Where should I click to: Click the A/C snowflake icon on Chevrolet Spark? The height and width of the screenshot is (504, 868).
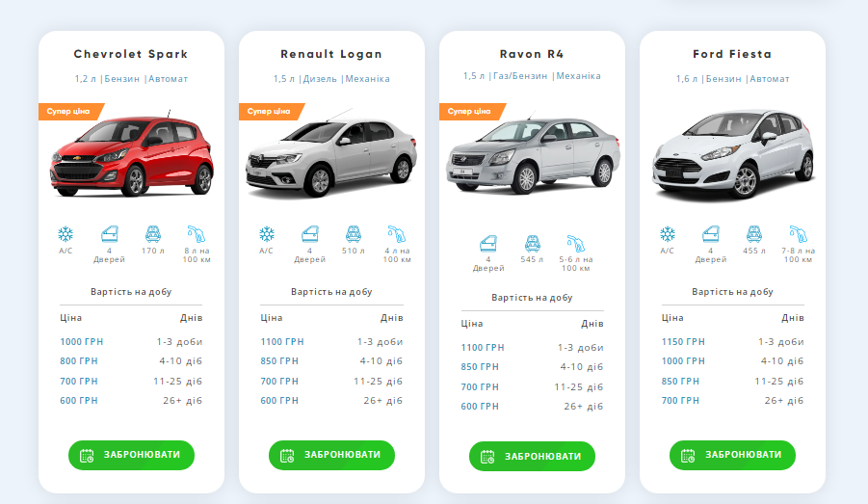point(66,233)
